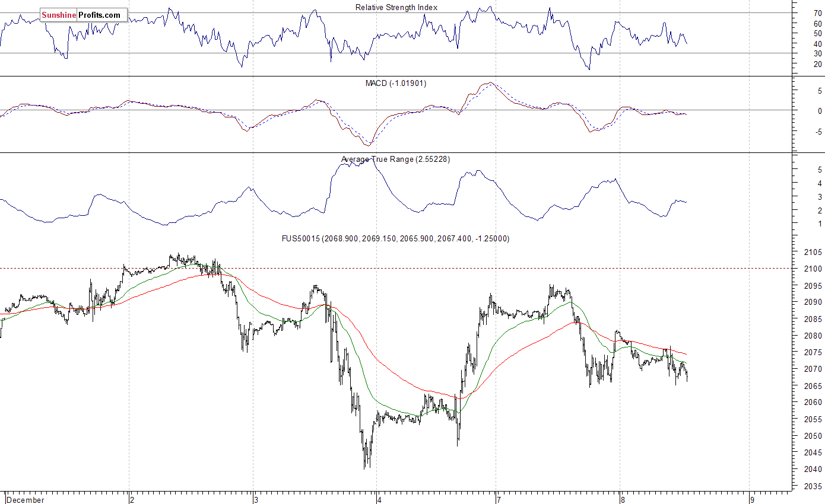Click the 2045 price axis label

click(814, 452)
